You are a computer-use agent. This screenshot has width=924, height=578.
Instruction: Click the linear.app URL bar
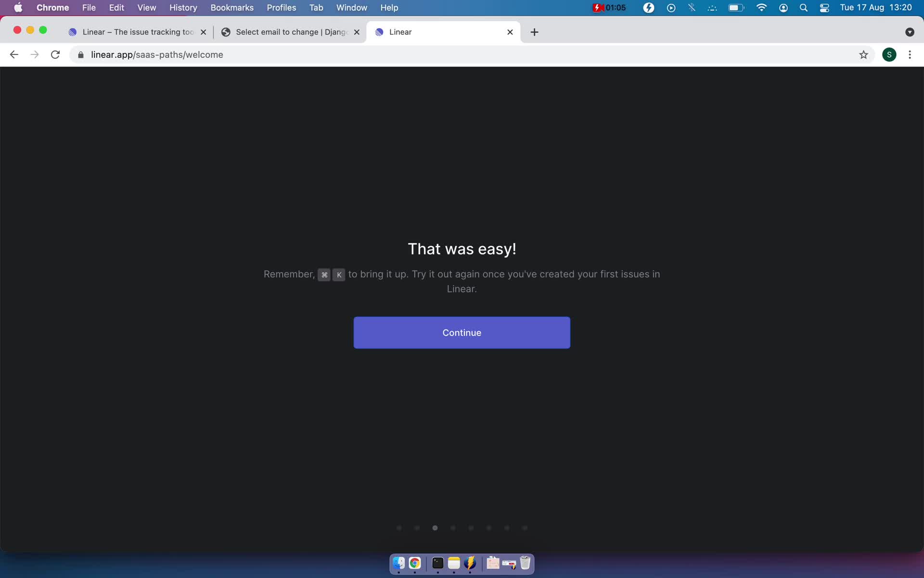coord(157,54)
